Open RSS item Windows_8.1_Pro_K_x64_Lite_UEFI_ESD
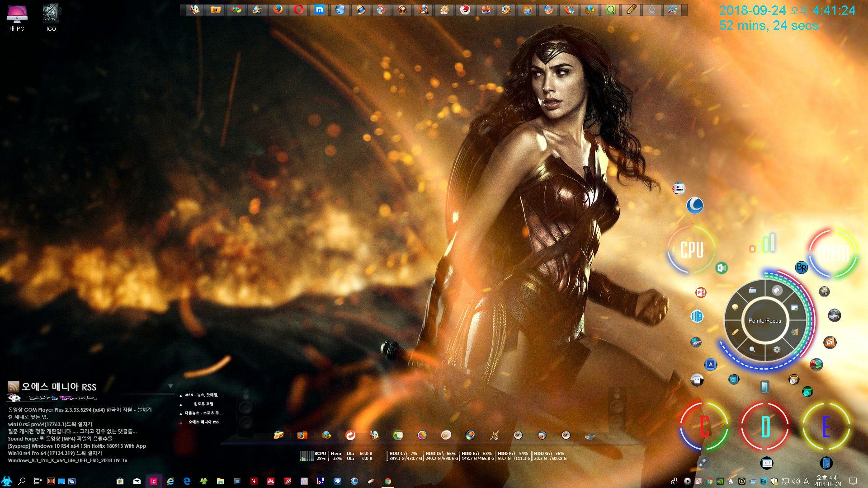 (67, 460)
